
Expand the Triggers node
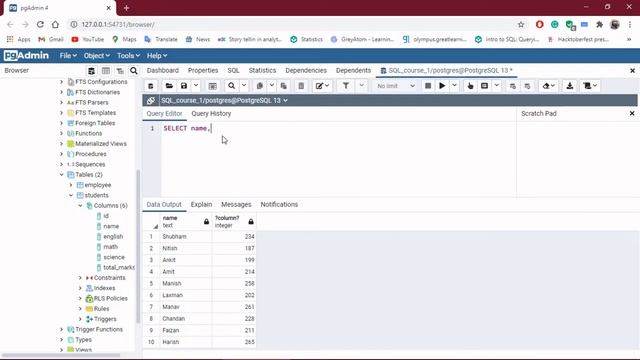[80, 319]
